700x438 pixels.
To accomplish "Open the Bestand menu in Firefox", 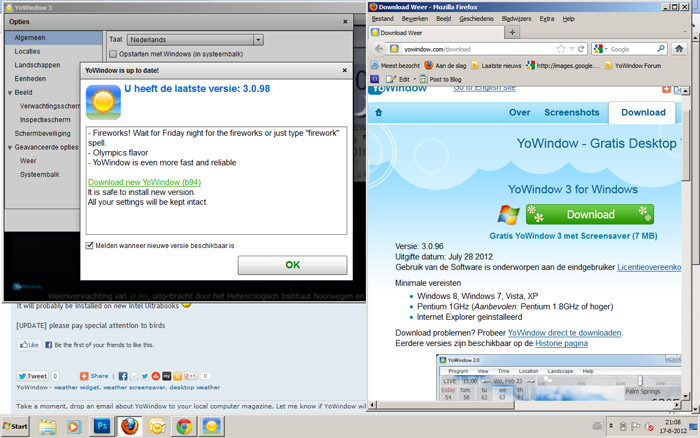I will tap(383, 19).
